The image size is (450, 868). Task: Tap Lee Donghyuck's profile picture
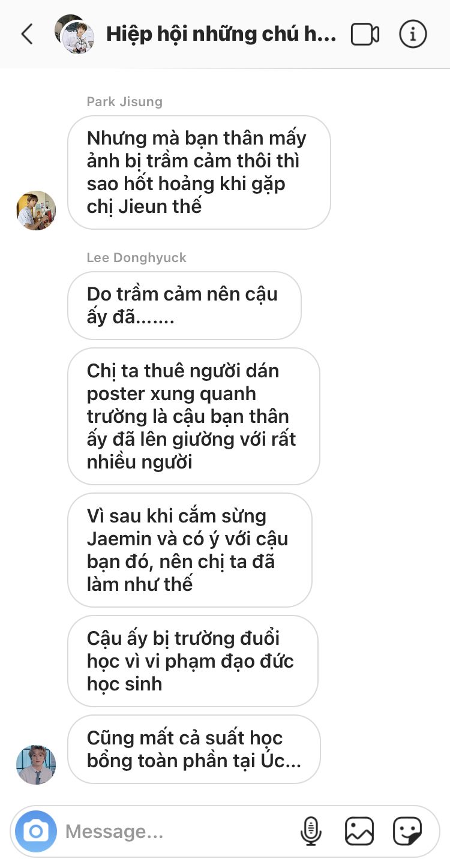(x=36, y=765)
